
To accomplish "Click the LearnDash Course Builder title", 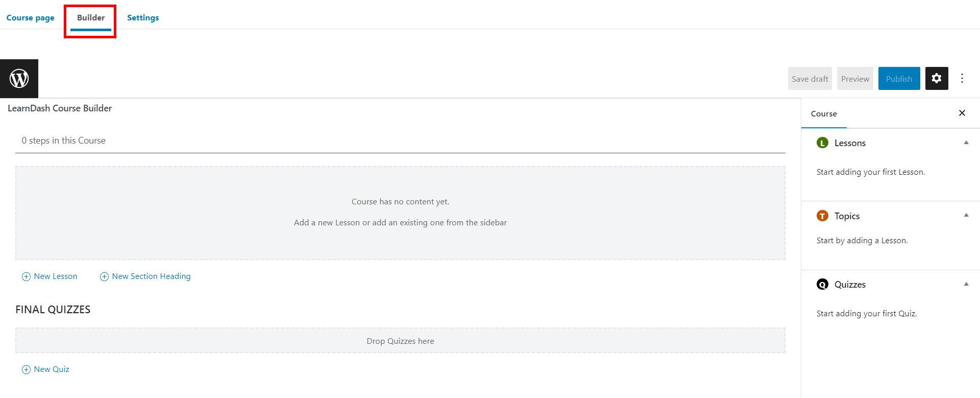I will (x=60, y=108).
